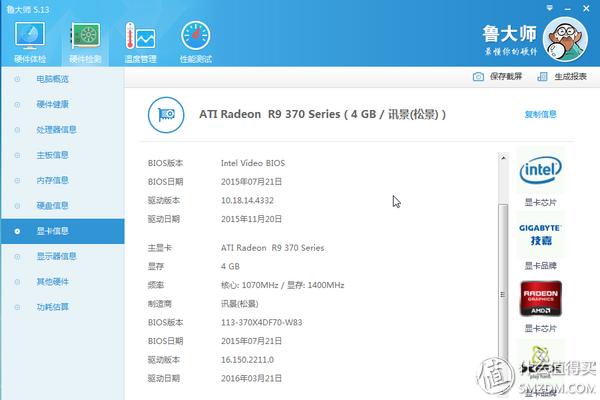Open the title bar dropdown menu icon
Screen dimensions: 600x400
tap(549, 8)
